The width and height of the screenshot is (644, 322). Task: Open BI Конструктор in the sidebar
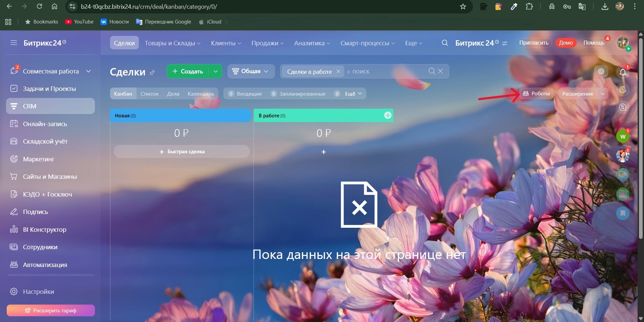click(x=44, y=229)
